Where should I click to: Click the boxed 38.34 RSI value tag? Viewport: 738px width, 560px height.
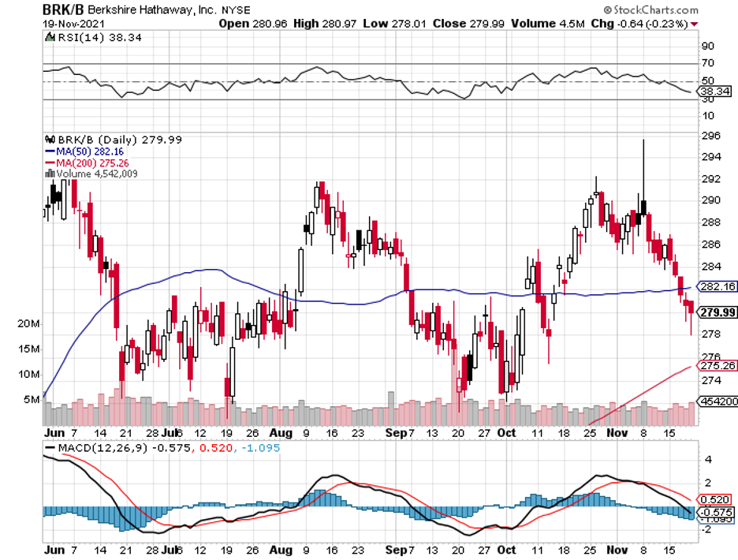715,91
